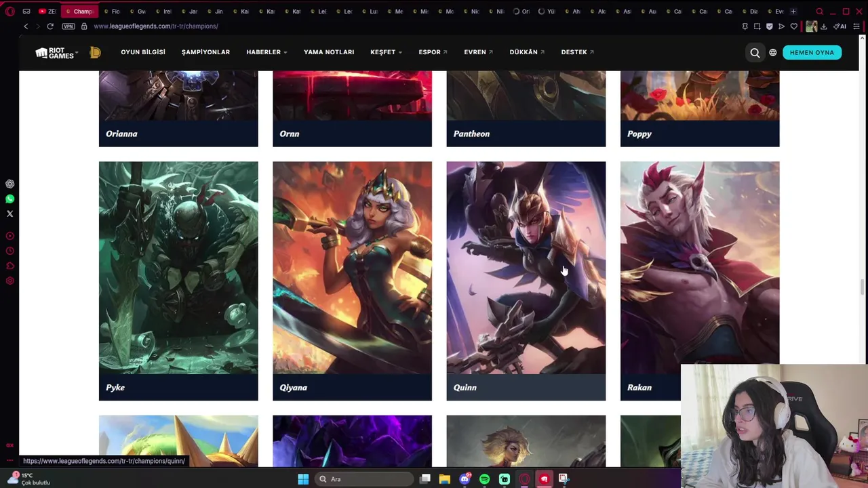Expand the Dükkân dropdown menu
This screenshot has width=868, height=488.
pyautogui.click(x=527, y=52)
